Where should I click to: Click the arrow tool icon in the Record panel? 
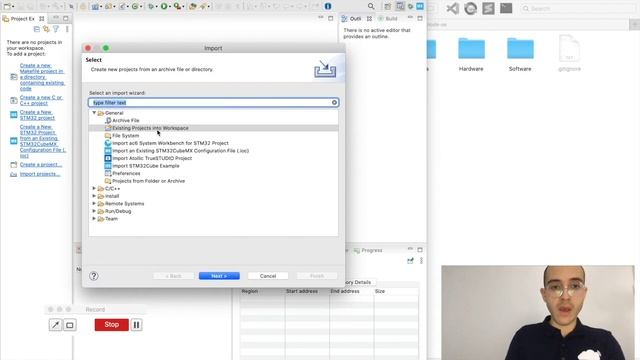55,325
